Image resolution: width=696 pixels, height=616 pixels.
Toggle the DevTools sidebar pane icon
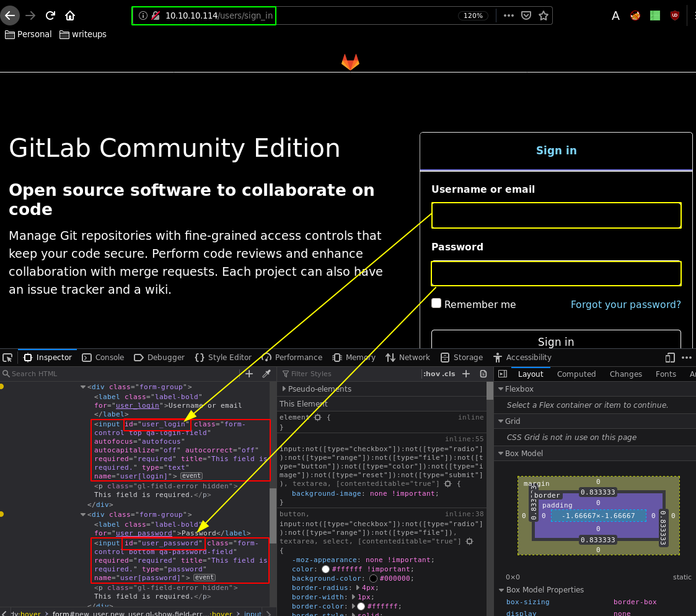tap(503, 374)
